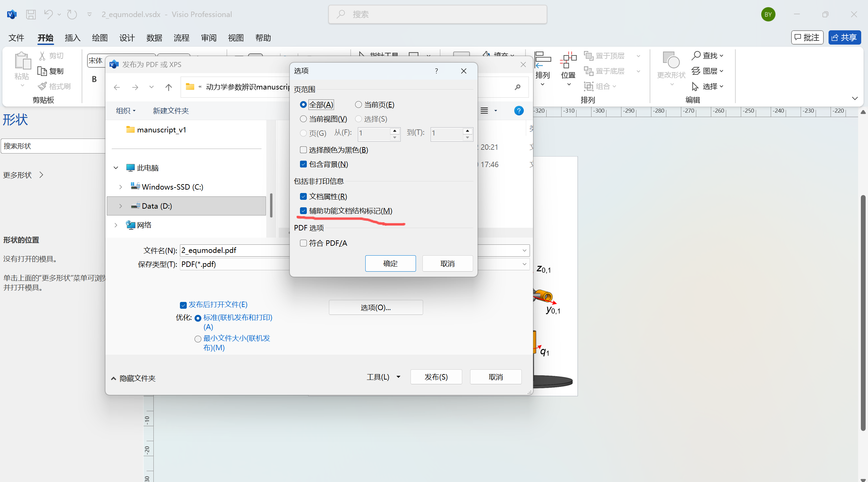Check the PDF/A compliant (符合 PDF/A) checkbox
Image resolution: width=868 pixels, height=482 pixels.
(x=303, y=243)
